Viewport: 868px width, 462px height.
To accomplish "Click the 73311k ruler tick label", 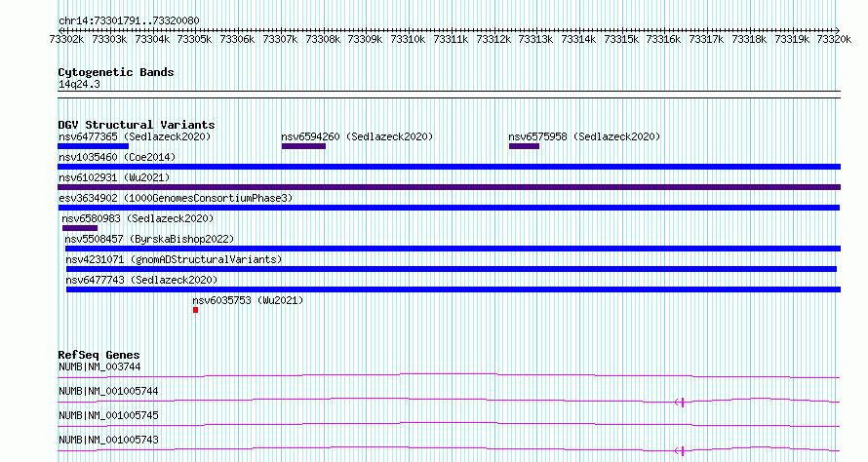I will coord(451,39).
